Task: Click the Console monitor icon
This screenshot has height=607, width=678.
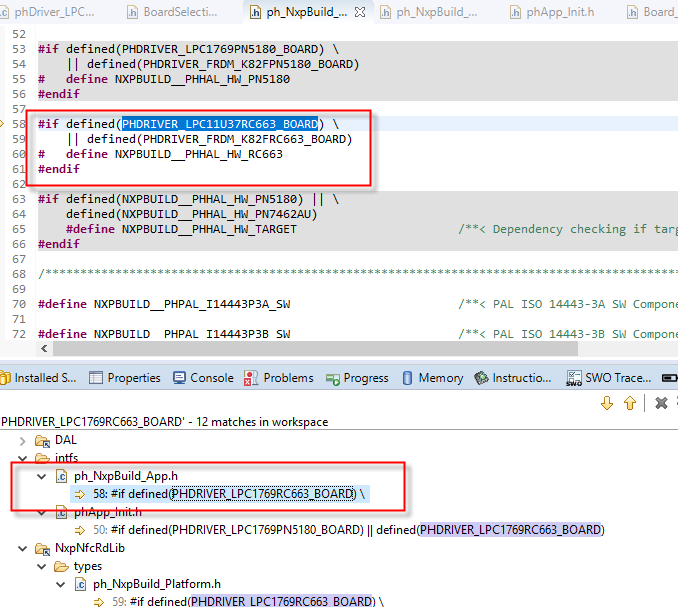Action: (x=179, y=378)
